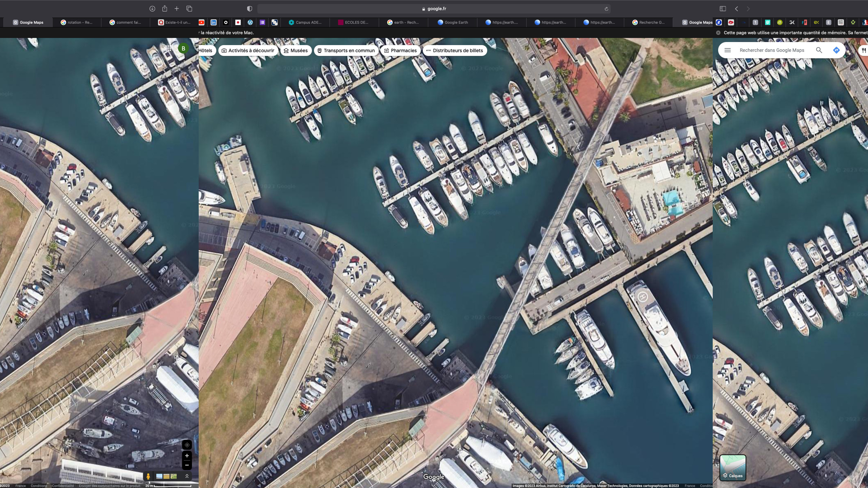Viewport: 868px width, 488px height.
Task: Dismiss the memory warning banner
Action: tap(718, 33)
